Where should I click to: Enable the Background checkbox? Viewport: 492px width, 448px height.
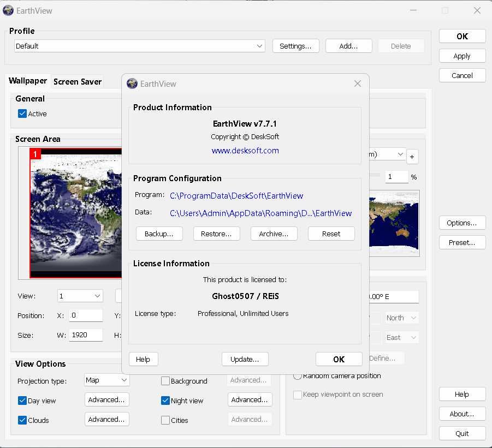point(165,381)
